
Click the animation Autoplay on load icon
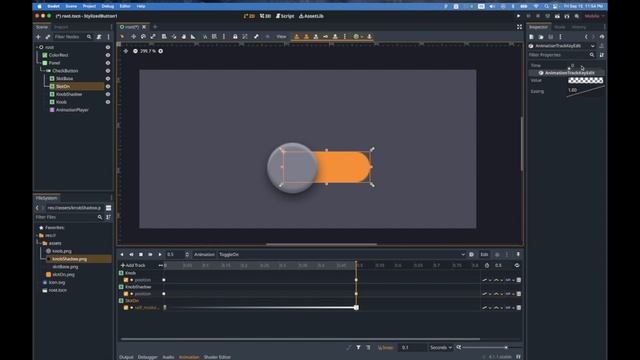point(471,254)
